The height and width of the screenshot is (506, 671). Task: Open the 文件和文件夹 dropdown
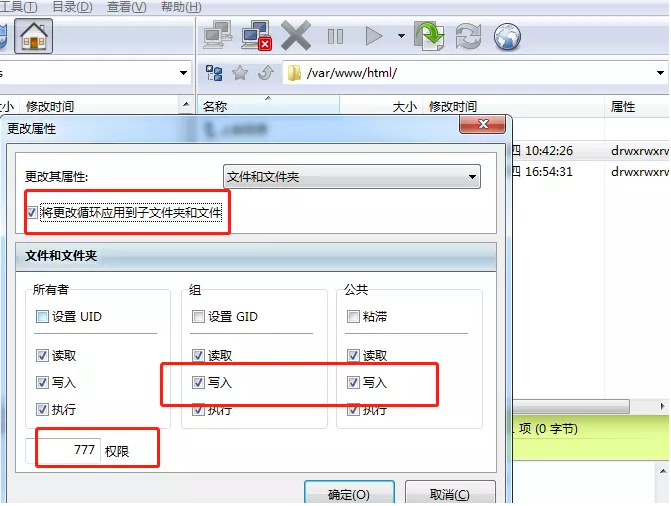(352, 176)
